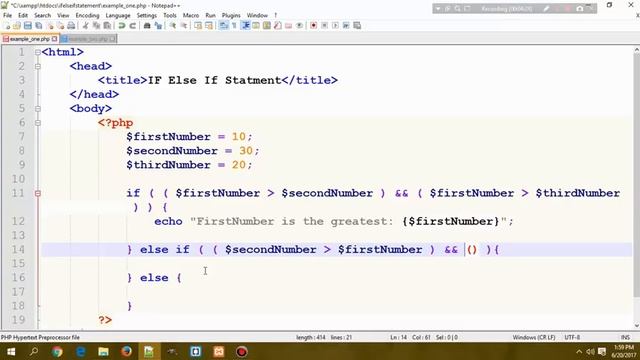Open the User Defined Language dialog icon
The height and width of the screenshot is (360, 640).
pos(257,26)
